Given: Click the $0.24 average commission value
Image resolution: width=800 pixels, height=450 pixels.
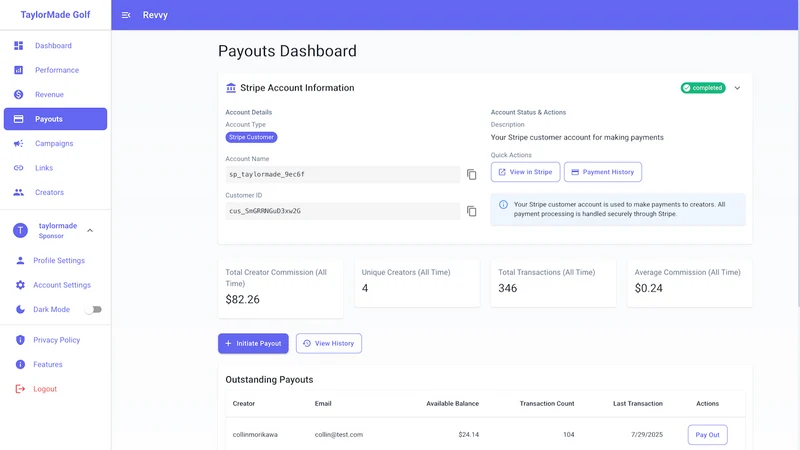Looking at the screenshot, I should [648, 288].
